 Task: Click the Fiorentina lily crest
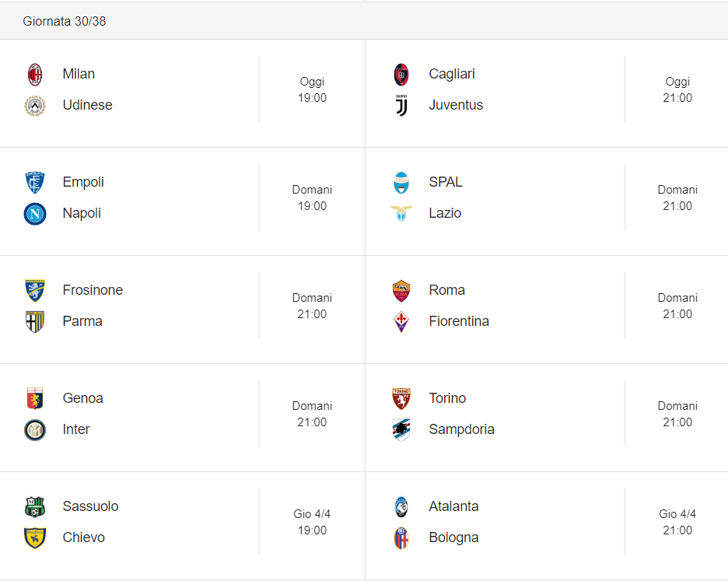click(x=401, y=322)
